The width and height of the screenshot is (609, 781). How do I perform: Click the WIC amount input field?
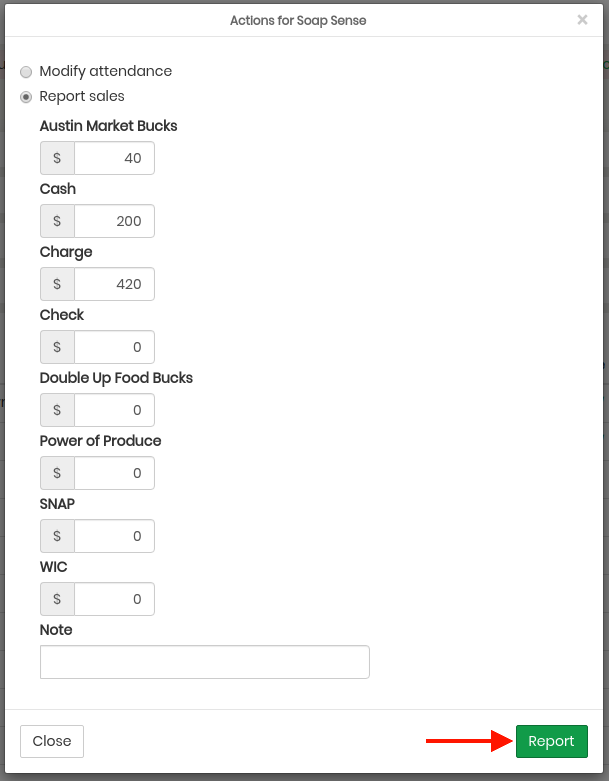point(115,599)
